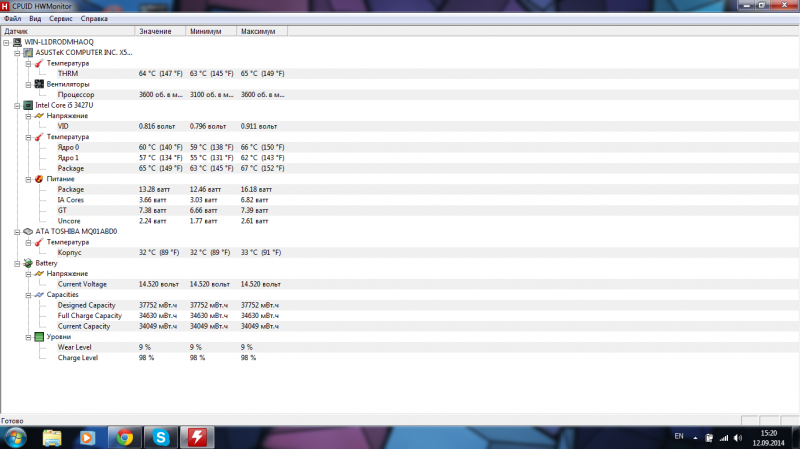Show hidden tray icons arrow
The width and height of the screenshot is (800, 449).
coord(695,438)
